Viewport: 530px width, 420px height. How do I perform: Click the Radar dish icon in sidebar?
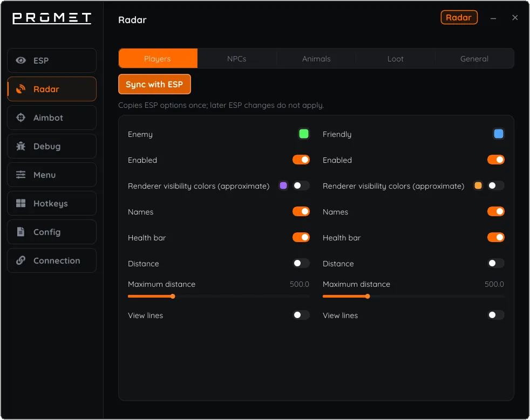21,89
